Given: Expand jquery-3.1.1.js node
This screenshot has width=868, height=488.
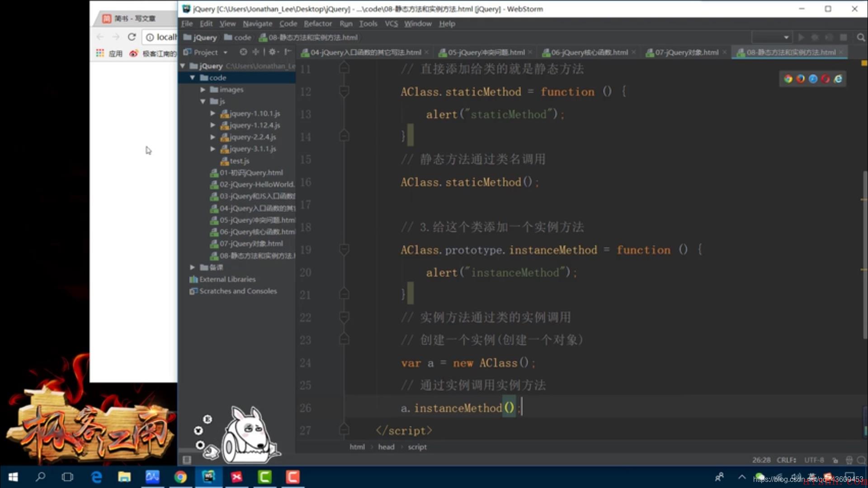Looking at the screenshot, I should point(213,149).
